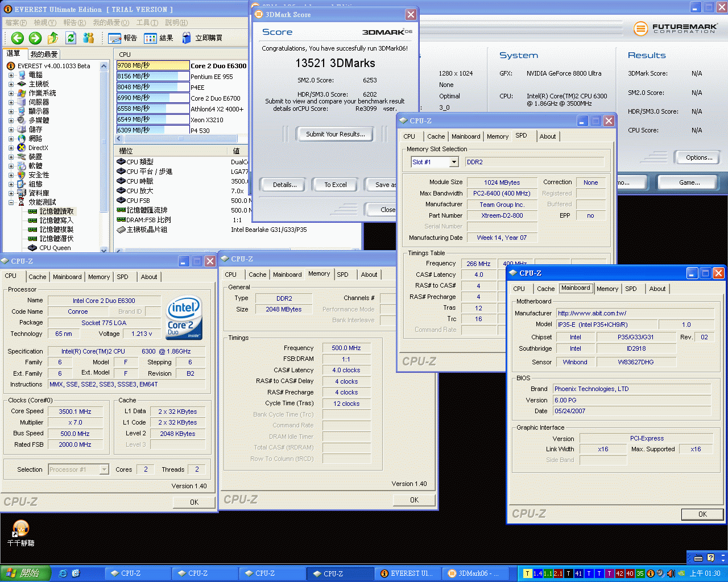Select 電腦 computer icon in EVEREST tree

click(22, 75)
